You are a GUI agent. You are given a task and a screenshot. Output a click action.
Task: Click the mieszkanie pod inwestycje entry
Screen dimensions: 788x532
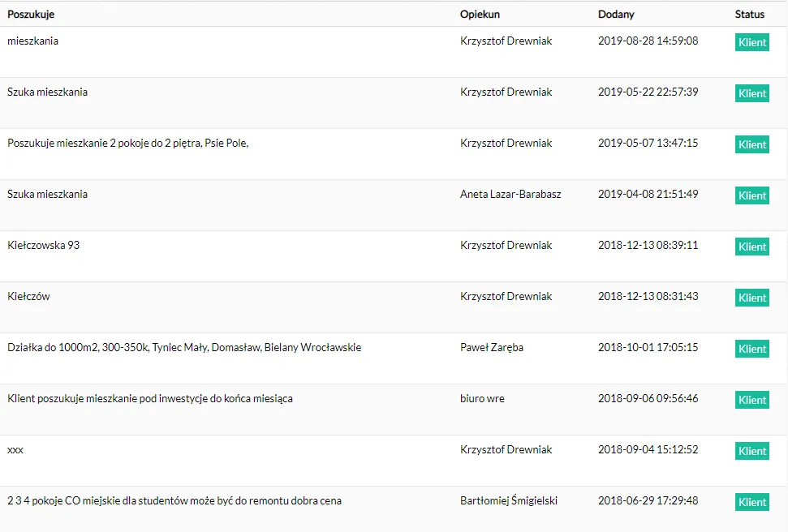150,398
